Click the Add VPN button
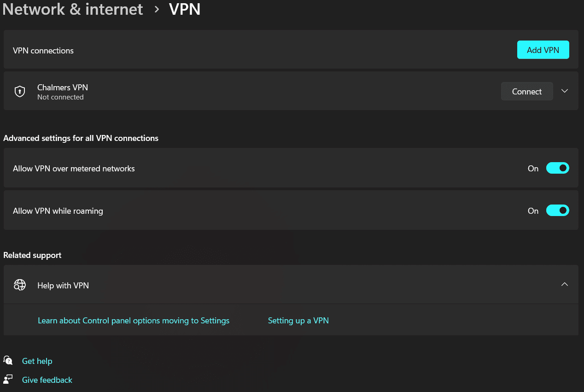584x392 pixels. point(543,50)
